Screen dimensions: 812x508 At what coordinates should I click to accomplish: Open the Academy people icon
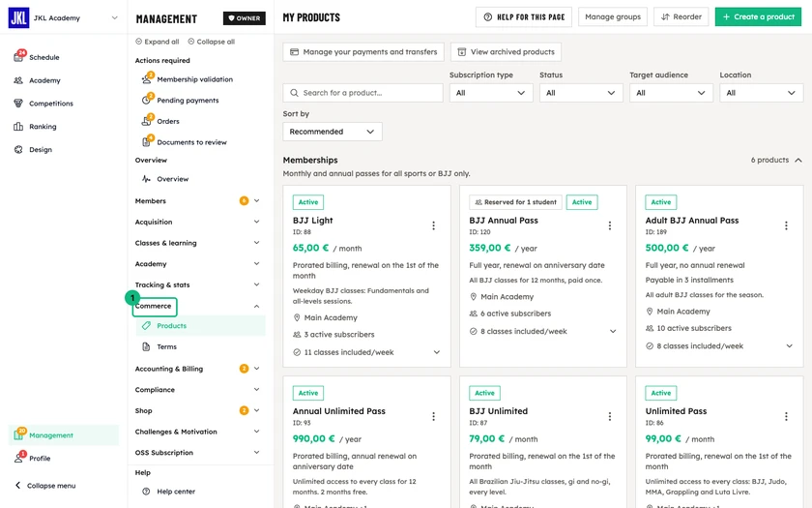tap(18, 80)
